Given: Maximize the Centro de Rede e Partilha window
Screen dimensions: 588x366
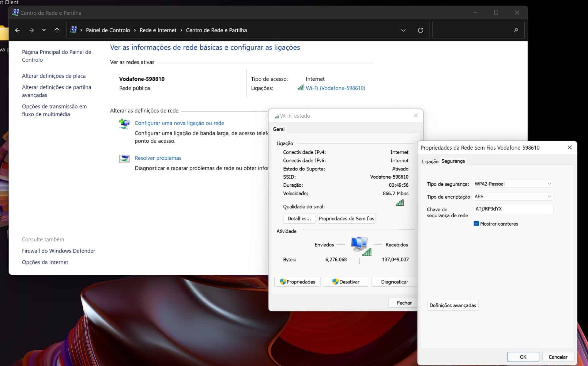Looking at the screenshot, I should click(x=496, y=13).
